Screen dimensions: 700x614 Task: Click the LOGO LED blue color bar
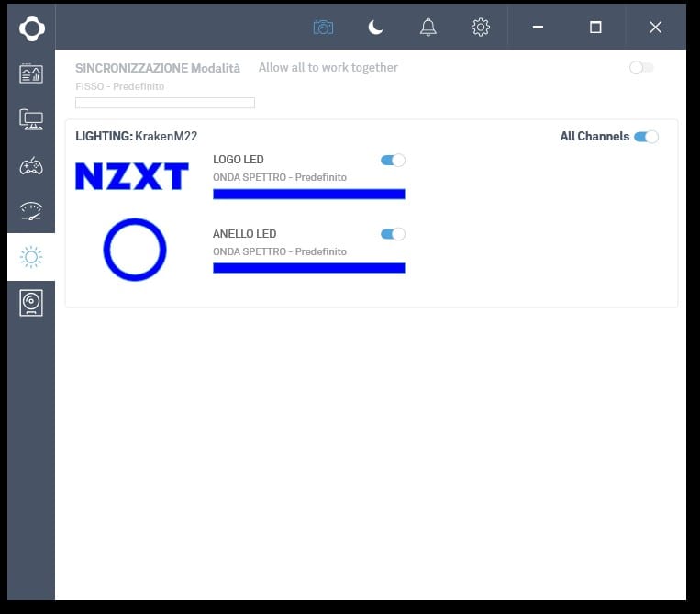tap(309, 194)
